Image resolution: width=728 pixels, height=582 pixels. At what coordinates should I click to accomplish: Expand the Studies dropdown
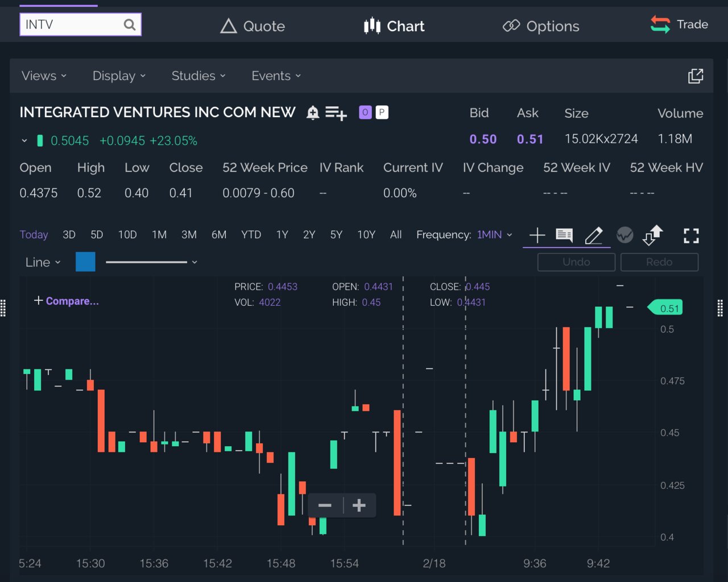pos(199,76)
